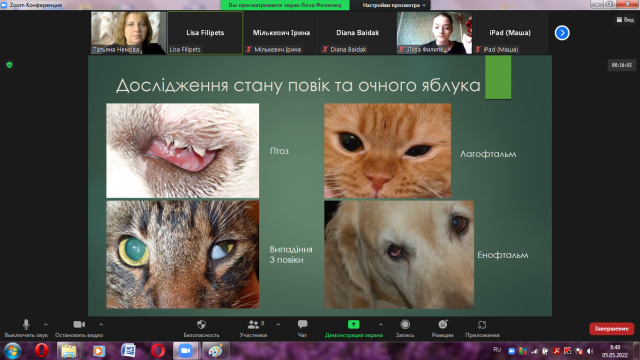The image size is (640, 360).
Task: Select the Diana Baidak participant tile
Action: click(x=358, y=33)
